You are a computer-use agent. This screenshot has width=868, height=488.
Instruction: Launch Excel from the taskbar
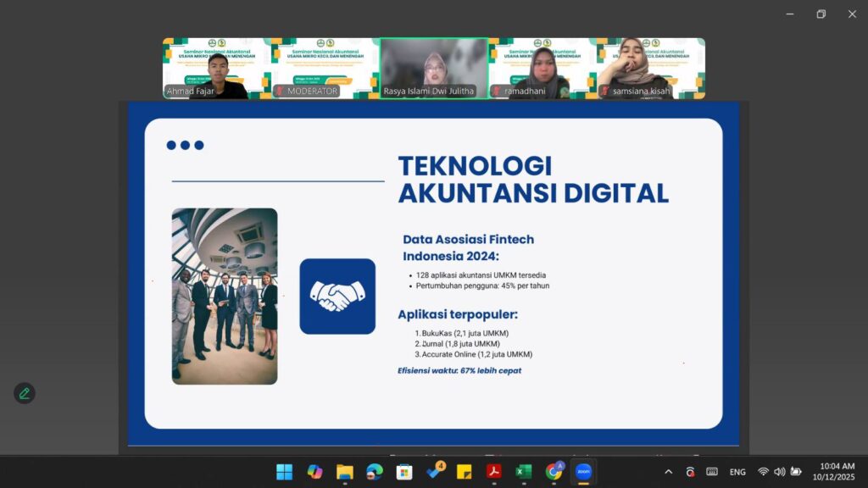pos(524,472)
